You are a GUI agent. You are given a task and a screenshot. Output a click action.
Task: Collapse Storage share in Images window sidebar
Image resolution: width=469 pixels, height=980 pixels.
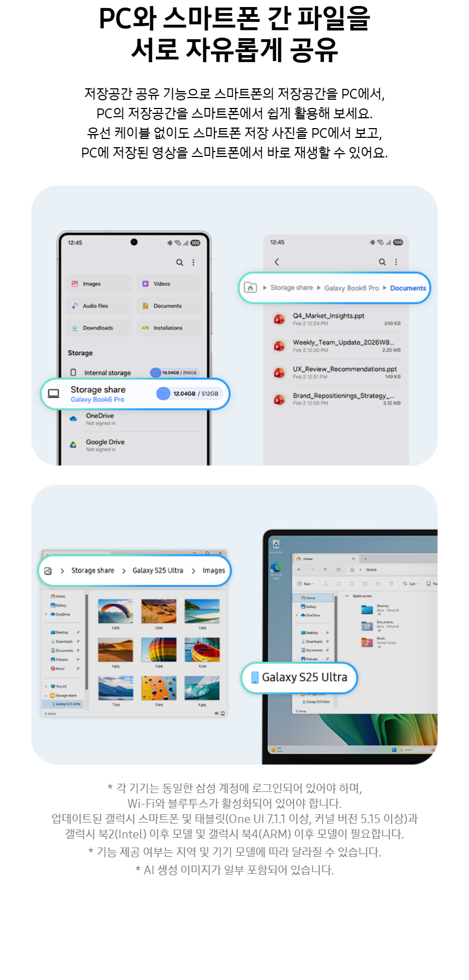coord(46,695)
